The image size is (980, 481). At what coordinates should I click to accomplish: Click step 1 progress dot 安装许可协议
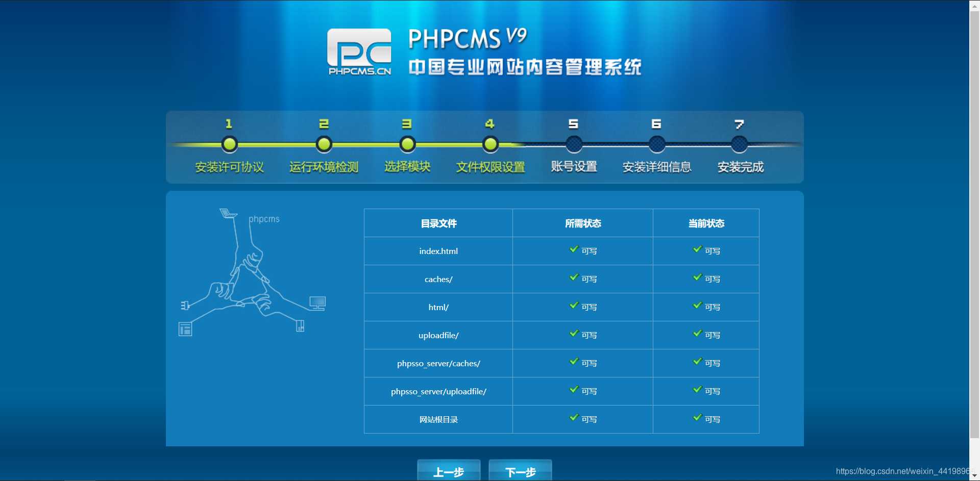click(x=230, y=144)
